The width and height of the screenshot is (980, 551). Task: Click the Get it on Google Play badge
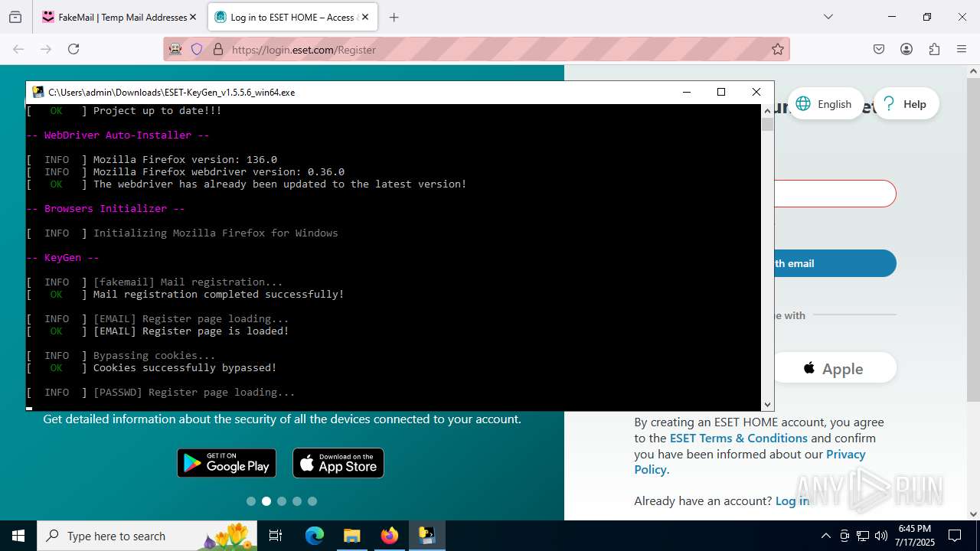[x=227, y=463]
